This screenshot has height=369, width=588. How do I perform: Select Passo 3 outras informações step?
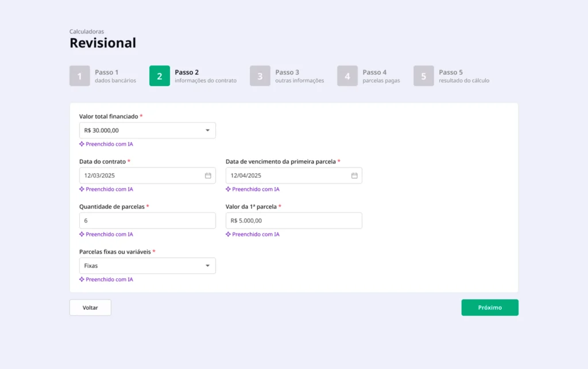tap(260, 76)
